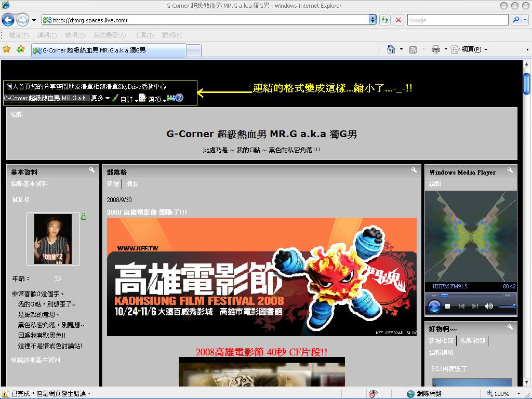Click the Kaohsiung Film Festival banner image
Image resolution: width=532 pixels, height=399 pixels.
(x=262, y=277)
